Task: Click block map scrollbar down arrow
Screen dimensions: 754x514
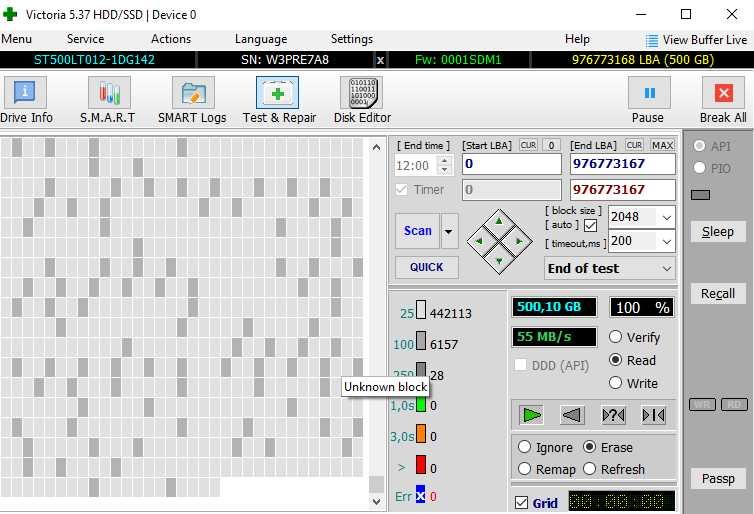Action: click(x=377, y=501)
